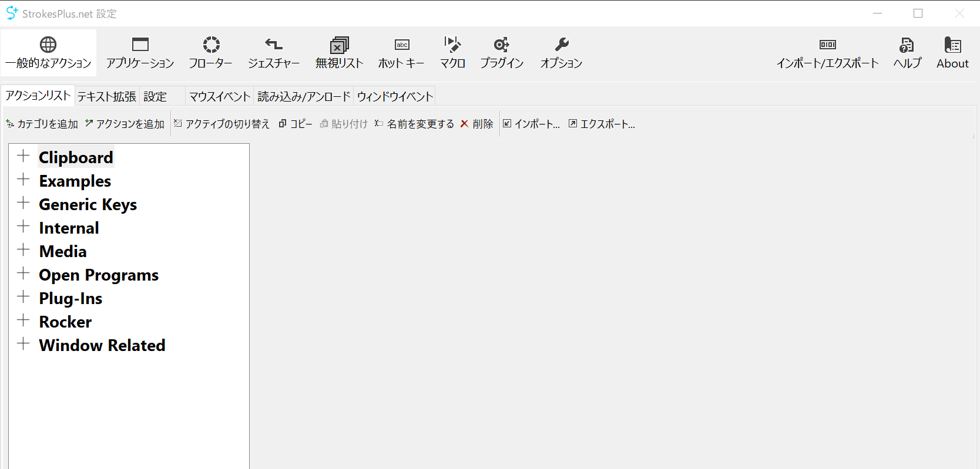Open the About section

[x=952, y=53]
